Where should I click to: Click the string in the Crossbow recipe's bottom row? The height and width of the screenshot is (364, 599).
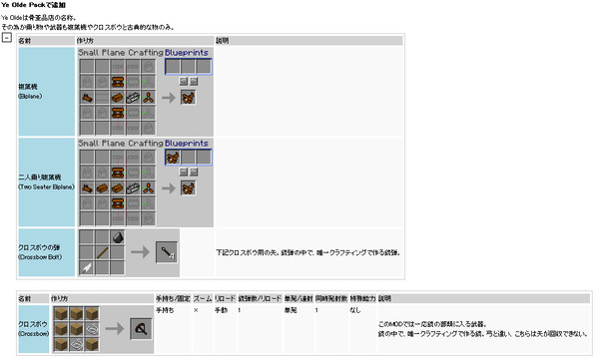coord(77,344)
